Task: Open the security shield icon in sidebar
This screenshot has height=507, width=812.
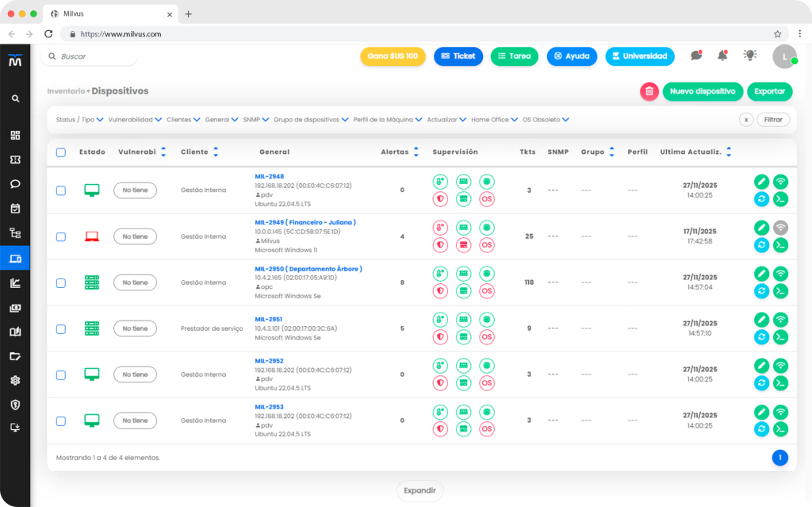Action: click(x=16, y=405)
